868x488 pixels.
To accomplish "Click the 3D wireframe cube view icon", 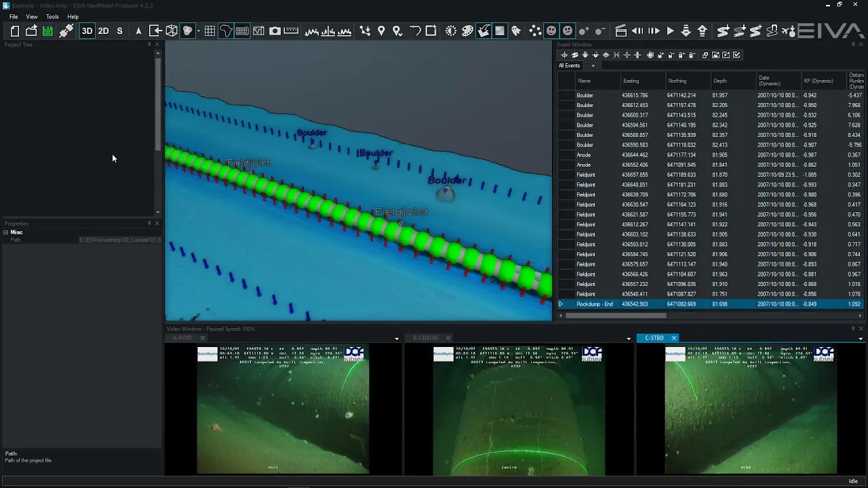I will pyautogui.click(x=172, y=31).
